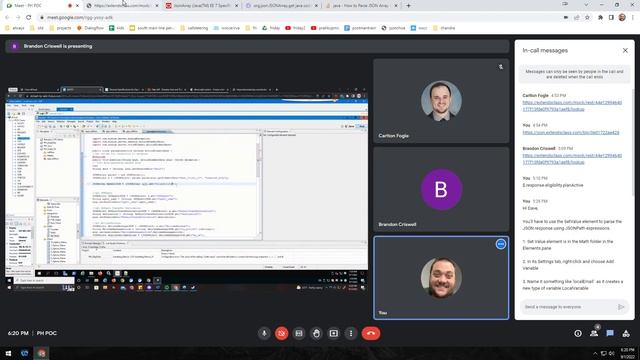The height and width of the screenshot is (360, 640).
Task: Leave the call with the red hang-up button
Action: click(x=371, y=333)
